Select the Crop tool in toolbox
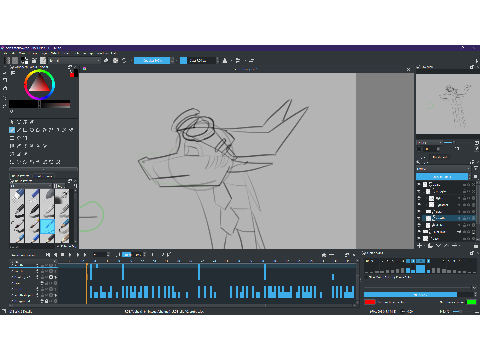Viewport: 480px width, 360px height. pyautogui.click(x=25, y=138)
